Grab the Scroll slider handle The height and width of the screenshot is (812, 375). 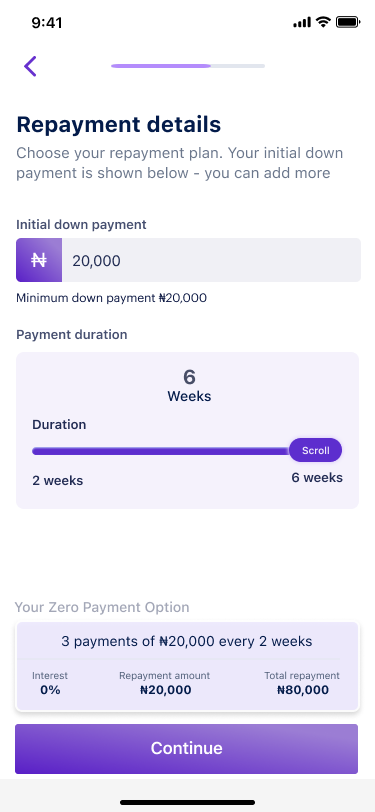click(x=315, y=450)
